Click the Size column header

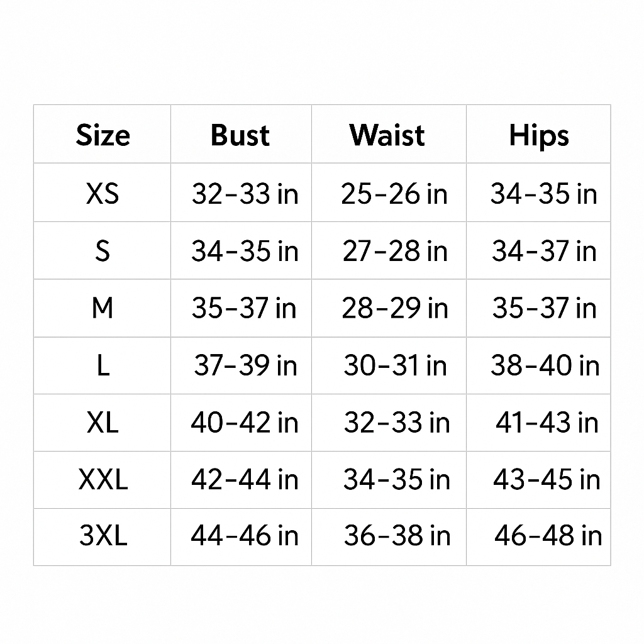[x=103, y=135]
